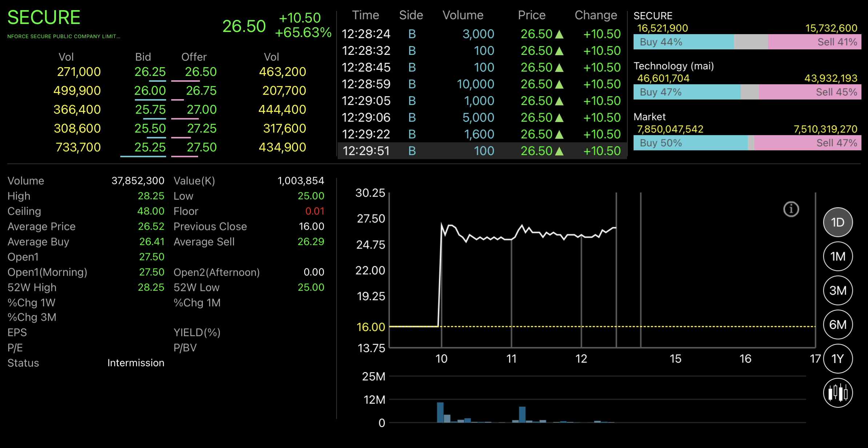The height and width of the screenshot is (448, 868).
Task: Select offer price 27.00
Action: [201, 109]
